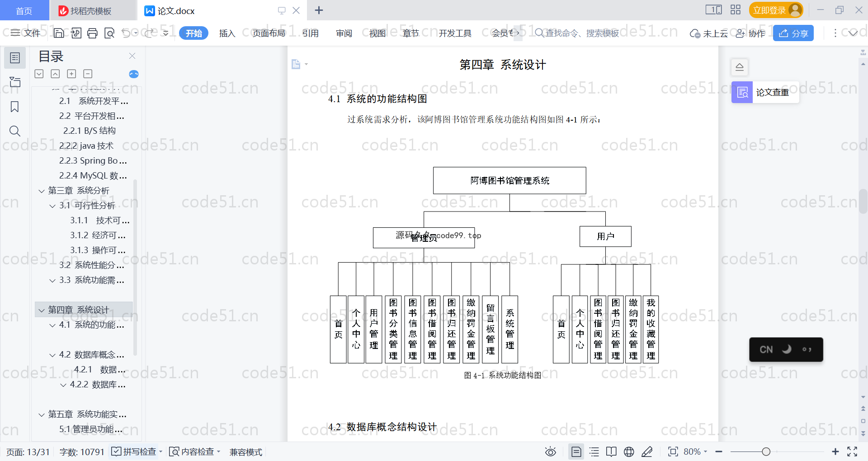This screenshot has width=868, height=461.
Task: Select the 页面布局 ribbon tab
Action: click(269, 33)
